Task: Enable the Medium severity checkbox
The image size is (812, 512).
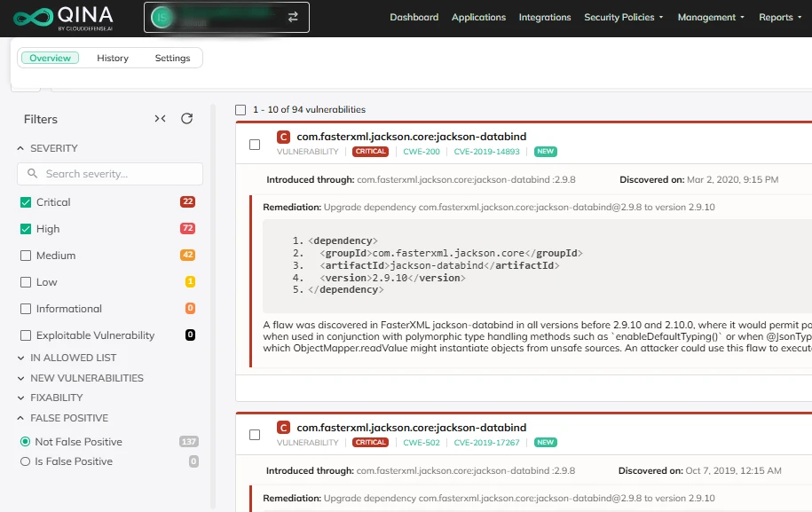Action: tap(26, 256)
